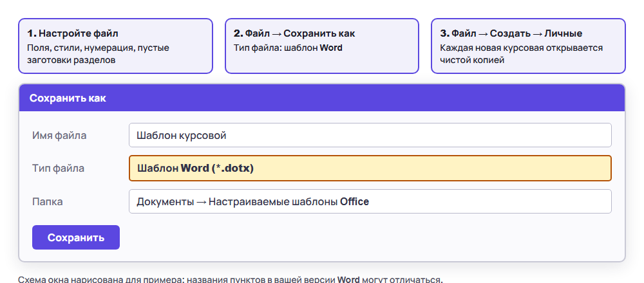Click text Поля, стили, нумерация, пустые заготовки разделов
The height and width of the screenshot is (283, 644).
click(x=98, y=54)
